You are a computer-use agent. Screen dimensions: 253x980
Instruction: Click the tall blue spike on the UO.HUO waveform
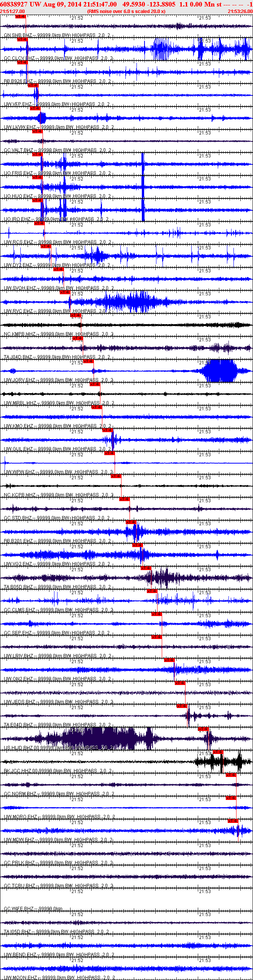[x=143, y=187]
